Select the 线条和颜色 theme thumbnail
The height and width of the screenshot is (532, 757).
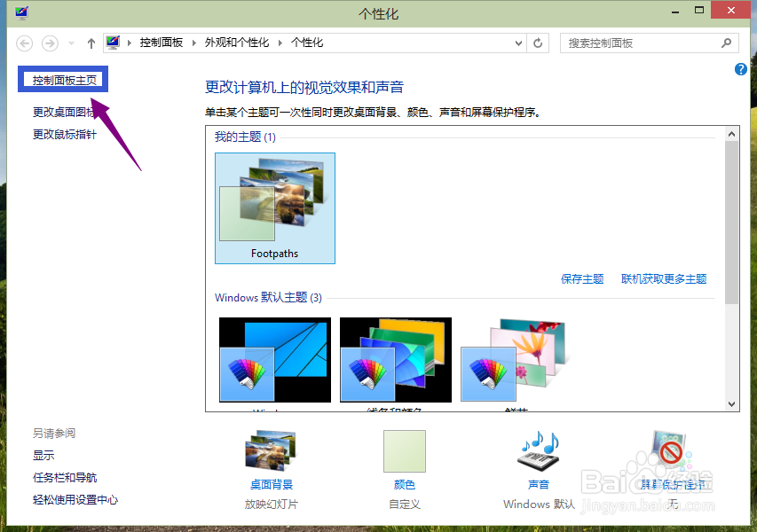pos(396,360)
